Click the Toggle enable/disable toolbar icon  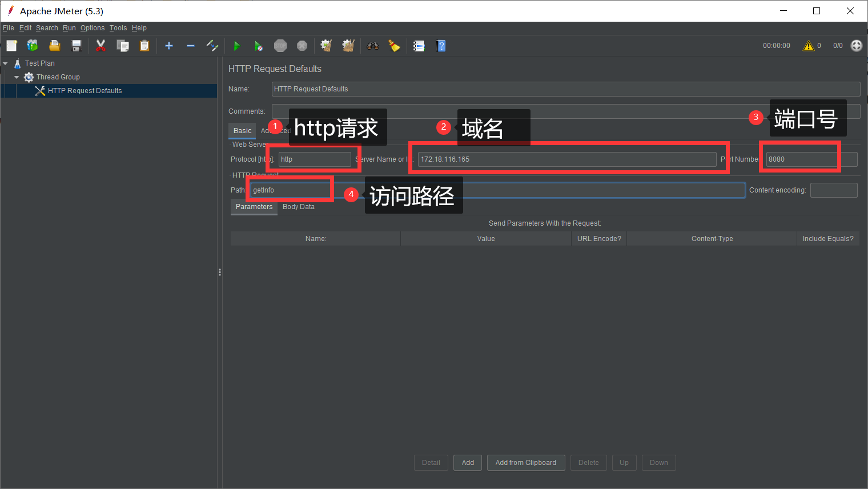coord(212,46)
